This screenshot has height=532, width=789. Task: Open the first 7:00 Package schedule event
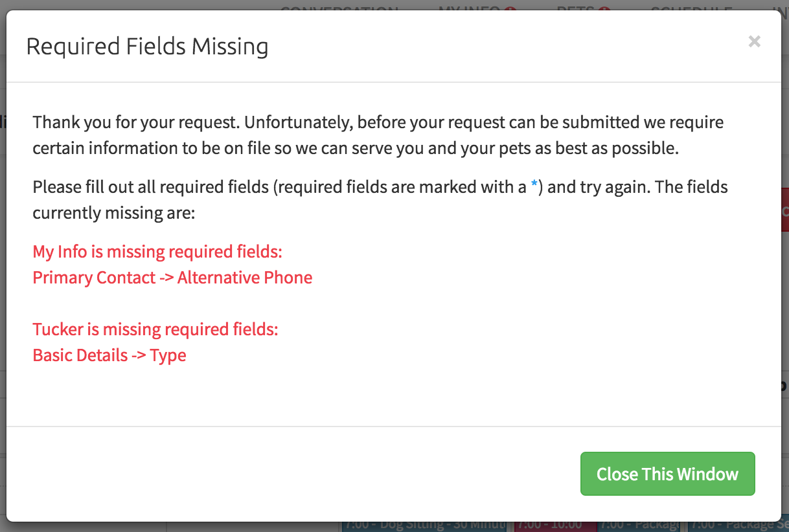click(641, 524)
